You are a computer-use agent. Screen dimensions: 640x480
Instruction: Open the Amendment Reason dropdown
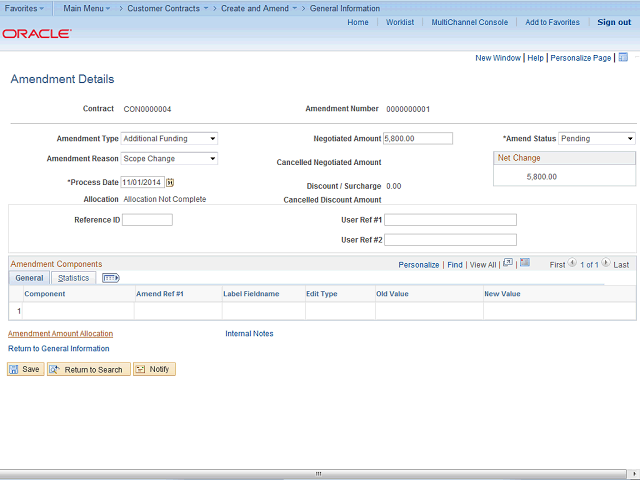(169, 158)
